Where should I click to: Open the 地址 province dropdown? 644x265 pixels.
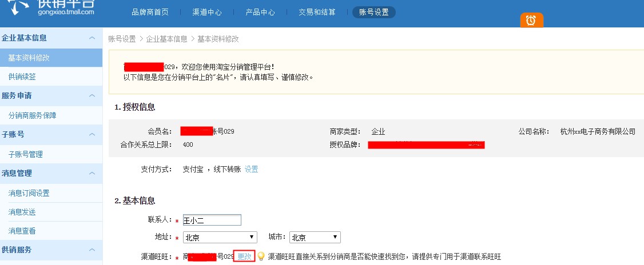220,237
